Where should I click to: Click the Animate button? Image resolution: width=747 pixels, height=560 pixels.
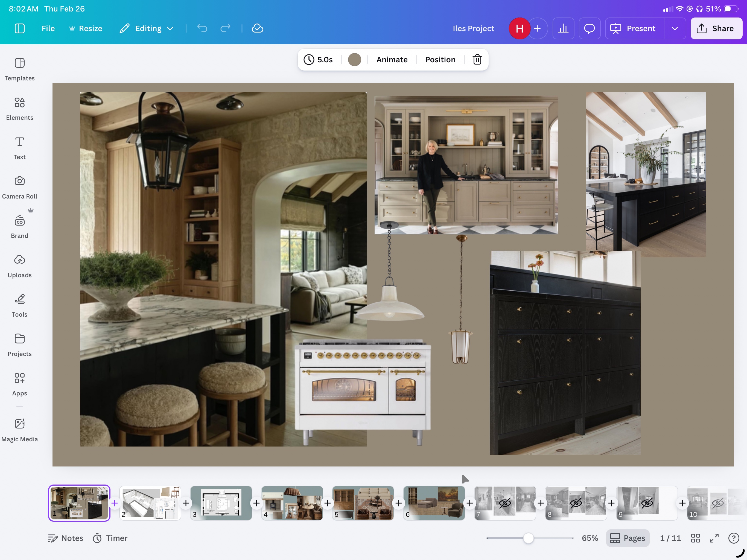(392, 59)
